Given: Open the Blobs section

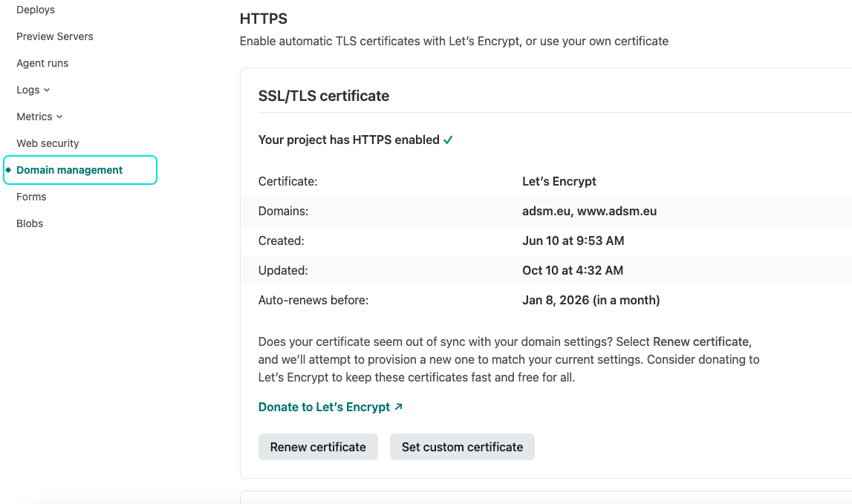Looking at the screenshot, I should click(x=30, y=223).
